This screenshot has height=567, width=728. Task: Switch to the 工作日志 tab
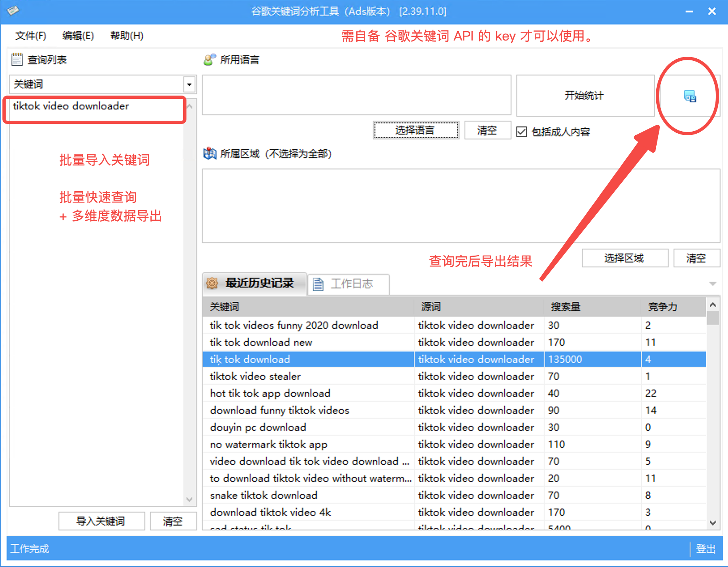click(349, 284)
